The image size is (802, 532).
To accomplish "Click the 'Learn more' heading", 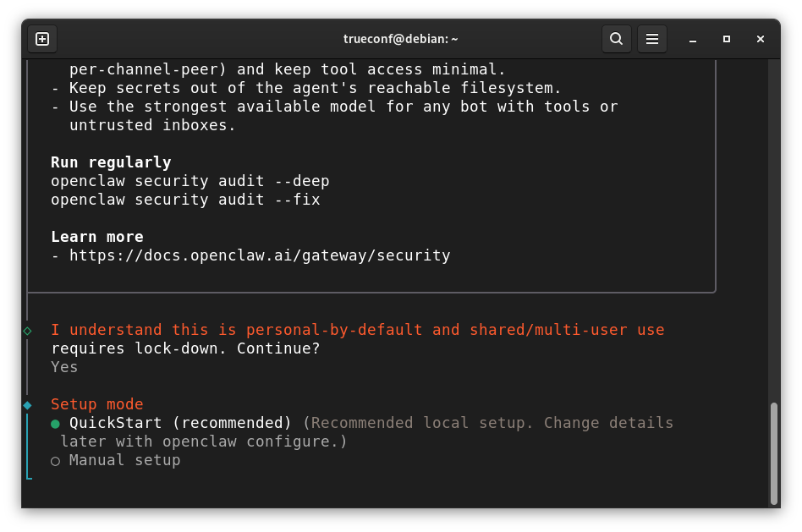I will (97, 237).
